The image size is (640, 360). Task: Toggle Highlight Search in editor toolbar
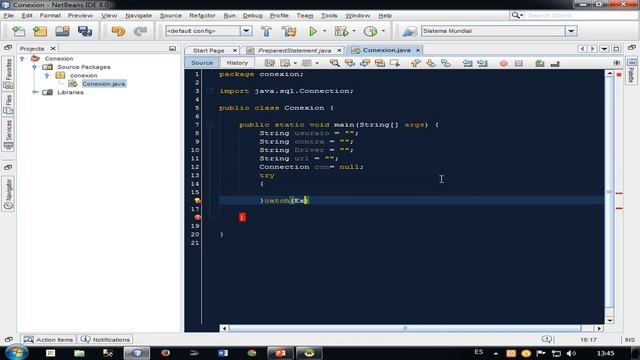coord(380,63)
